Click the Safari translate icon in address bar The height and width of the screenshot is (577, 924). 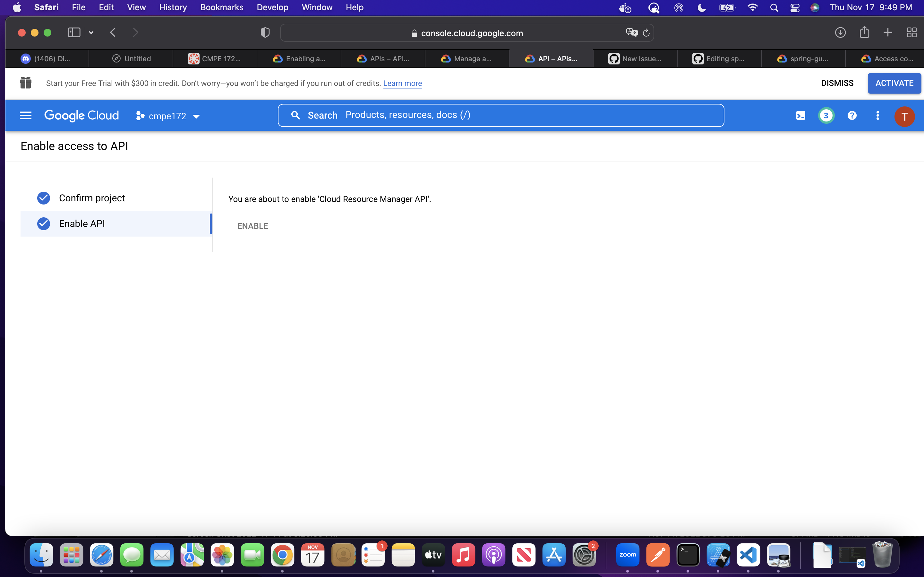[x=631, y=33]
